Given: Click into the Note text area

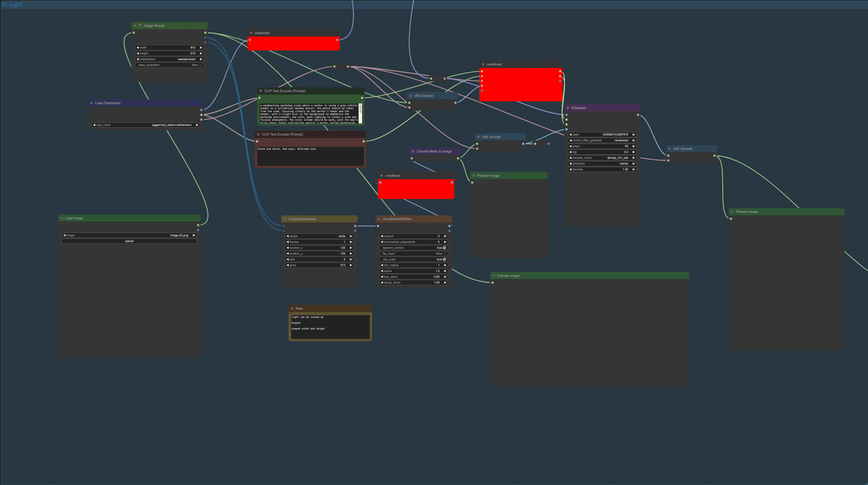Looking at the screenshot, I should tap(330, 327).
